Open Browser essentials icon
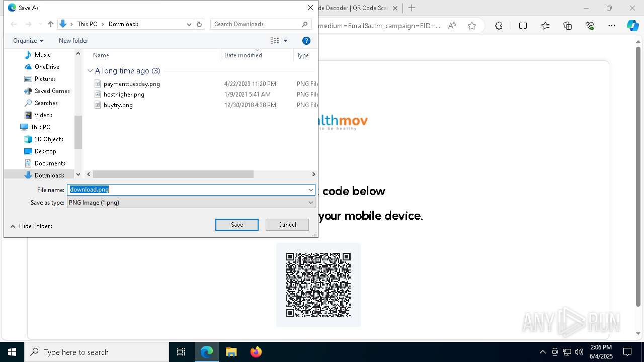 point(590,26)
